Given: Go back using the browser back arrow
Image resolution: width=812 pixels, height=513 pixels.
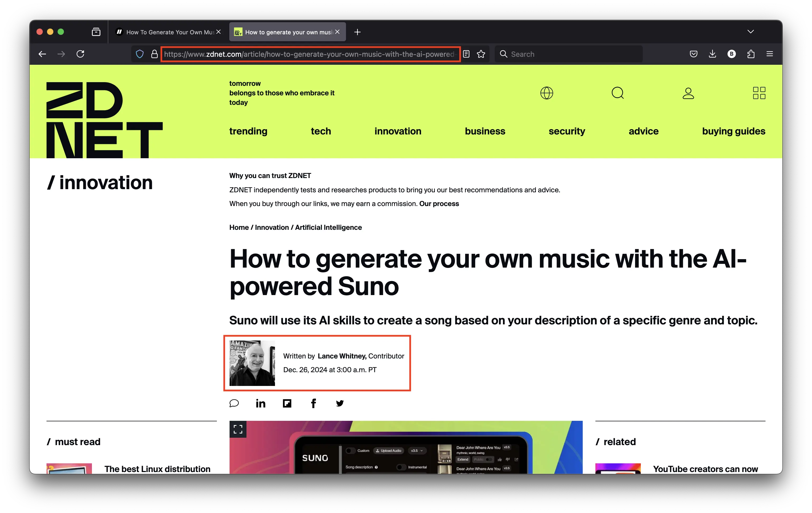Looking at the screenshot, I should pyautogui.click(x=42, y=54).
